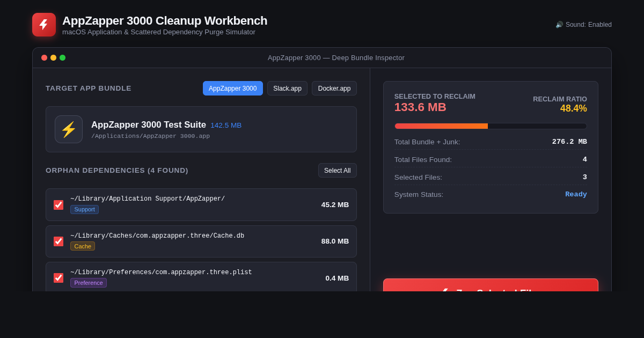Click the red close window dot
The width and height of the screenshot is (644, 338).
(44, 57)
